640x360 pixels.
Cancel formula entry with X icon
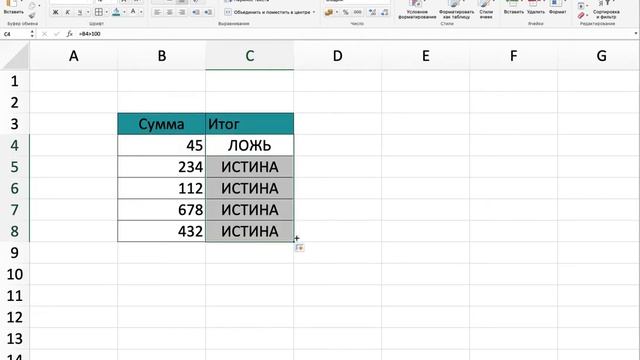[x=44, y=34]
